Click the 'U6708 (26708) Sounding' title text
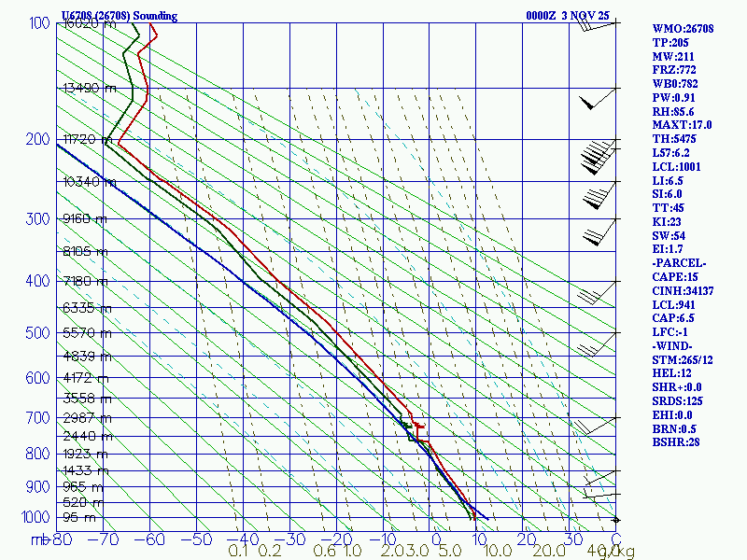This screenshot has height=560, width=747. [x=120, y=16]
